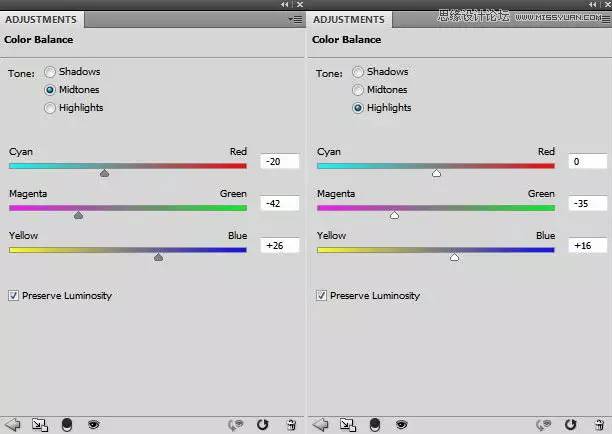Click the view previous state icon in right panel
Screen dimensions: 612x434
pos(543,425)
